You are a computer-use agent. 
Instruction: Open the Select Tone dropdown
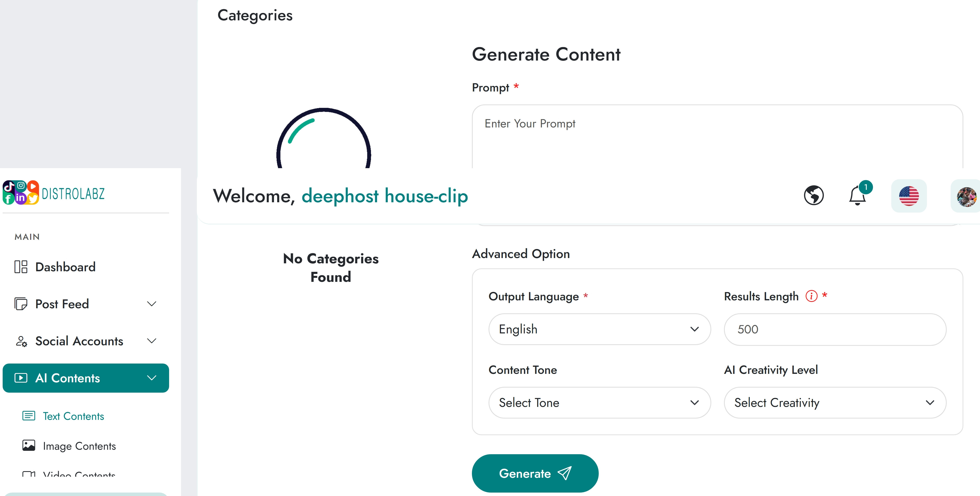(x=599, y=403)
